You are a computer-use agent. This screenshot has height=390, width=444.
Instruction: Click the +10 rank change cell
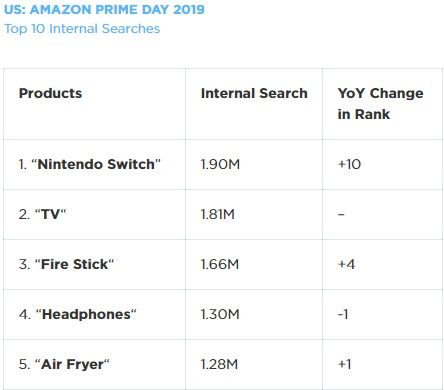[349, 164]
